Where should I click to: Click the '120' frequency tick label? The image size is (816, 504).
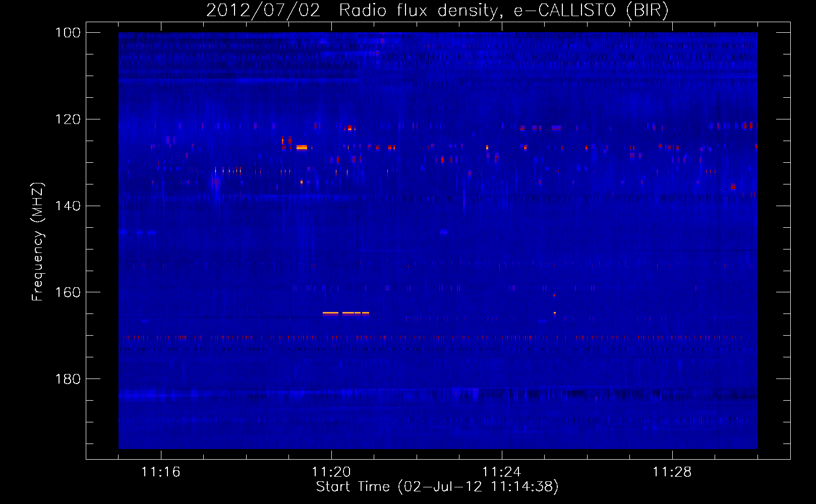click(68, 119)
